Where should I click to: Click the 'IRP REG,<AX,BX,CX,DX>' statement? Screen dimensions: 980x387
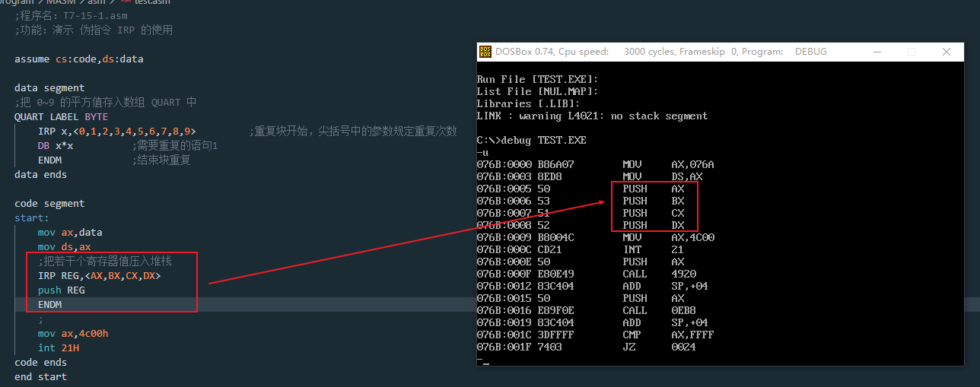pos(100,275)
